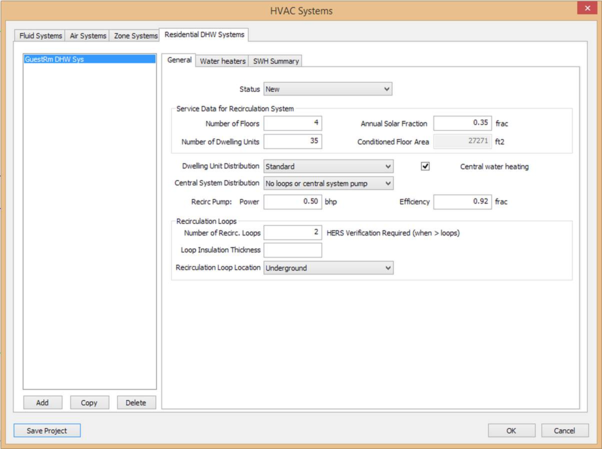Expand Recirculation Loop Location dropdown

[328, 268]
